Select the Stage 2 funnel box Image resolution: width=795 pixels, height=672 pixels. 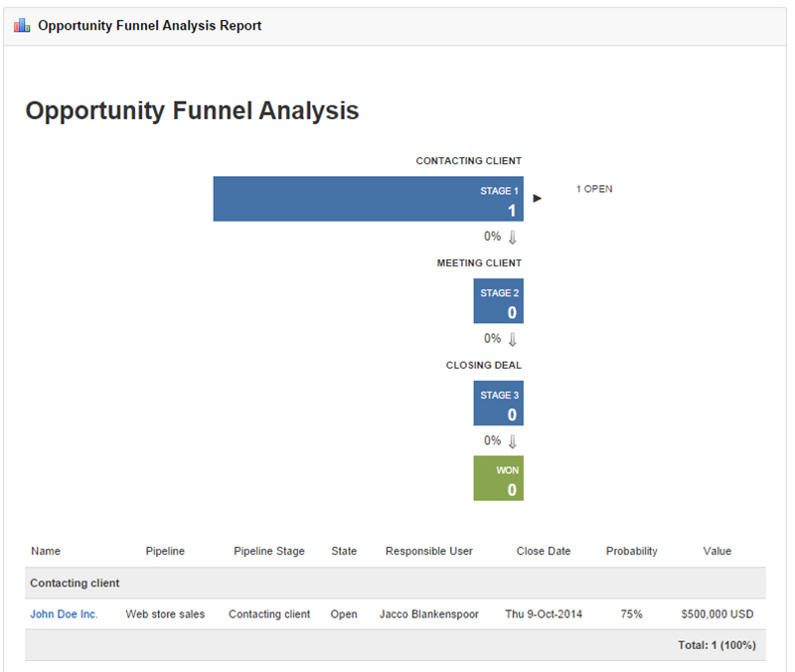499,301
